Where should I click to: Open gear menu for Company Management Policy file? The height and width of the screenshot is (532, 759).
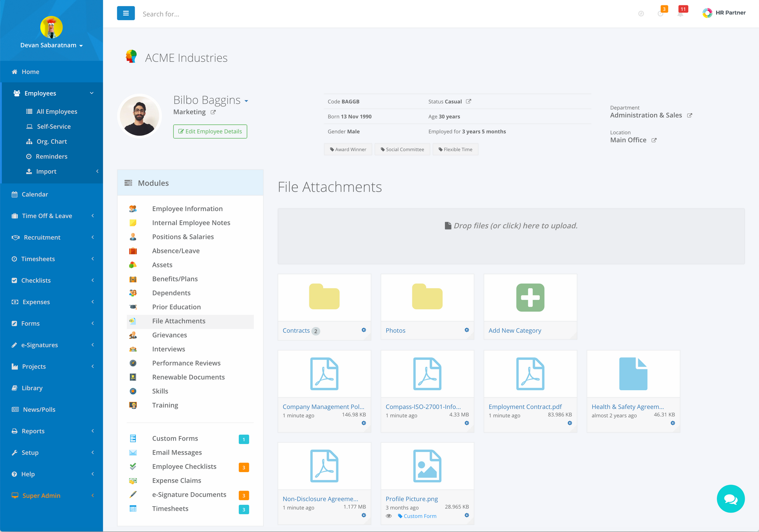click(364, 423)
